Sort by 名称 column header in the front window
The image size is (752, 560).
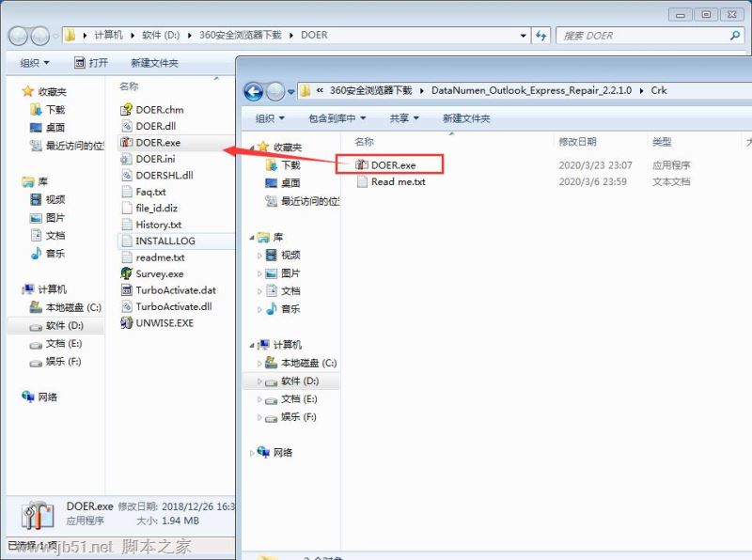tap(364, 142)
